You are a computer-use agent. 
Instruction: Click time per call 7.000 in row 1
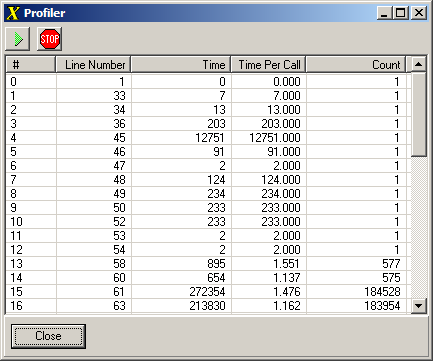[287, 96]
